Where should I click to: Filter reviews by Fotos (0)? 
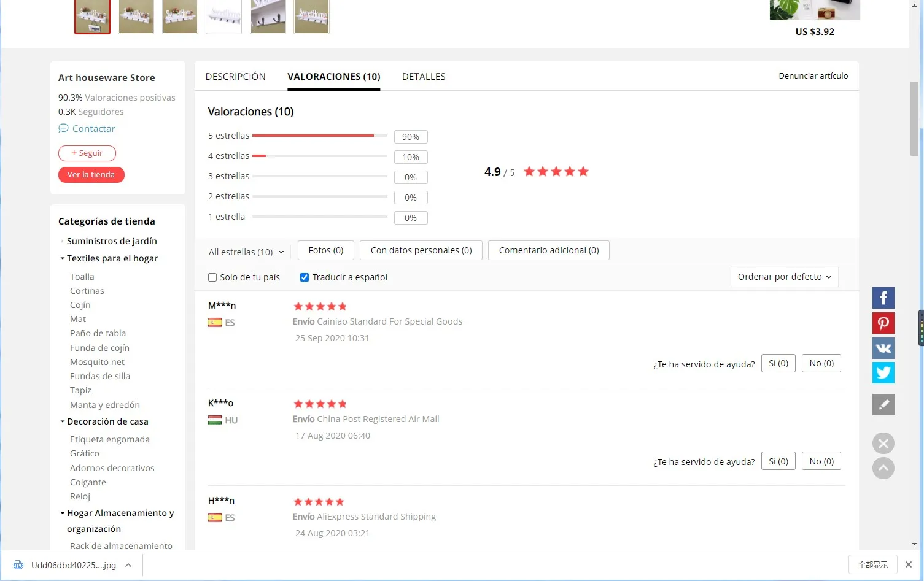tap(326, 250)
